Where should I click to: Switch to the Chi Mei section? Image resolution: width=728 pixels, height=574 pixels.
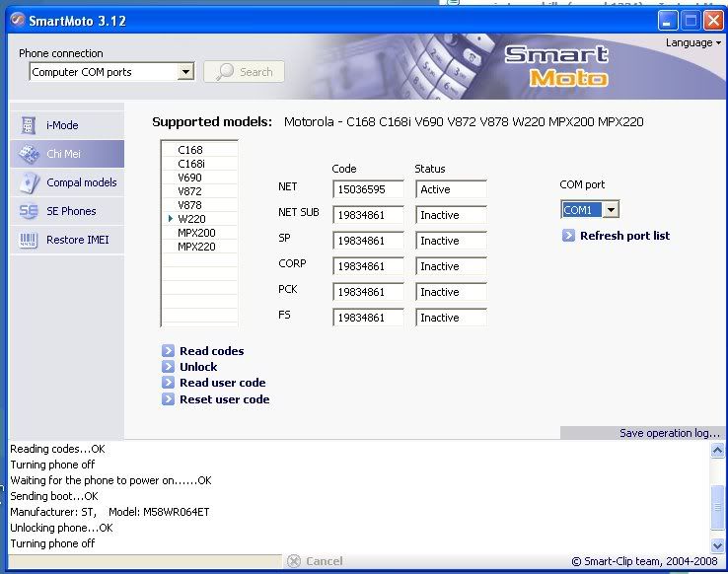67,154
